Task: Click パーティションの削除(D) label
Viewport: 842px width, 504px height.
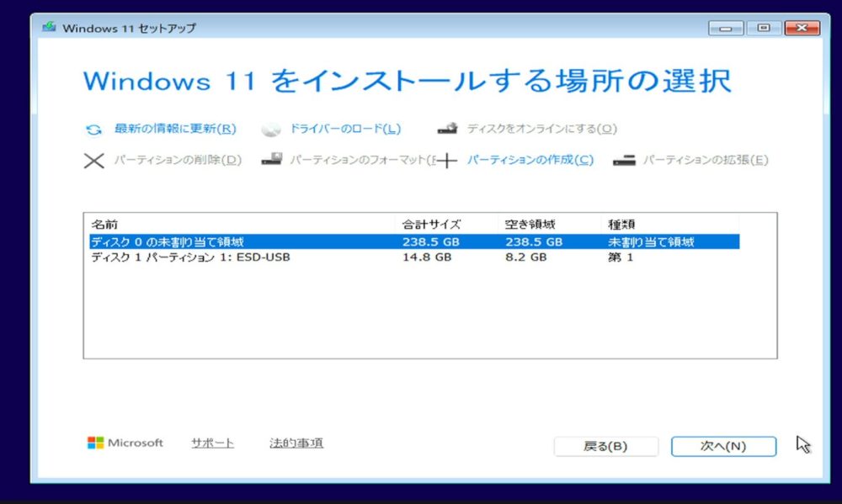Action: pyautogui.click(x=178, y=160)
